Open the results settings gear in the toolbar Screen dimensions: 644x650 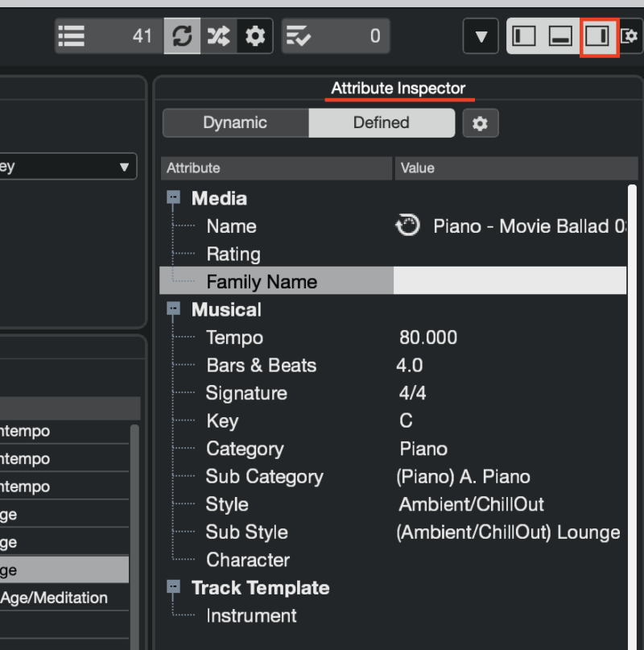coord(255,36)
